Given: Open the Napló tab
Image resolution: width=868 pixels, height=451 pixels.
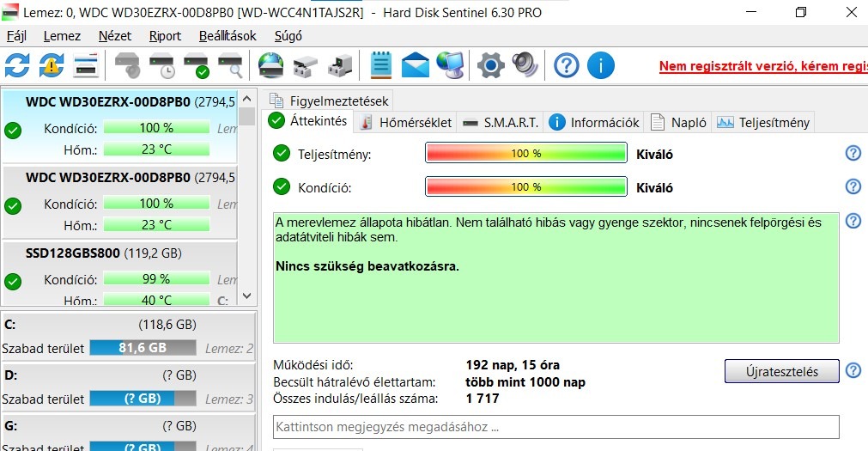Looking at the screenshot, I should click(678, 123).
